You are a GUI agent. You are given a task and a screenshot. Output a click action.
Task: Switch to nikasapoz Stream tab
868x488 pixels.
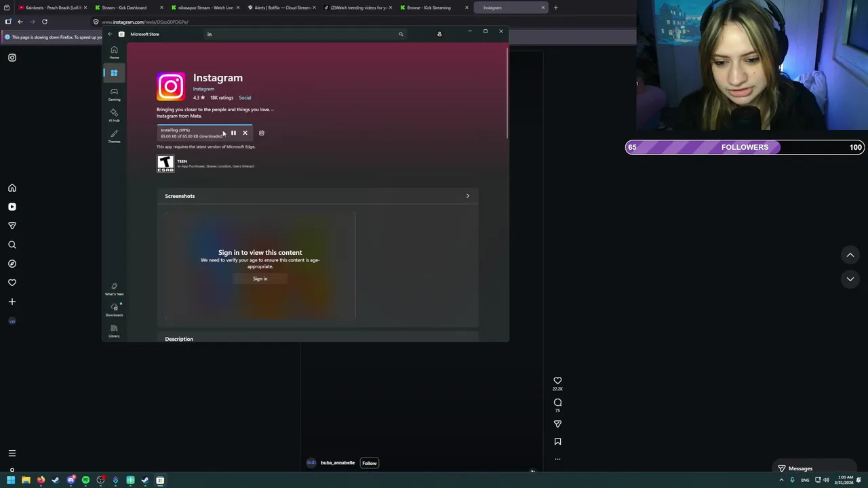(x=205, y=7)
